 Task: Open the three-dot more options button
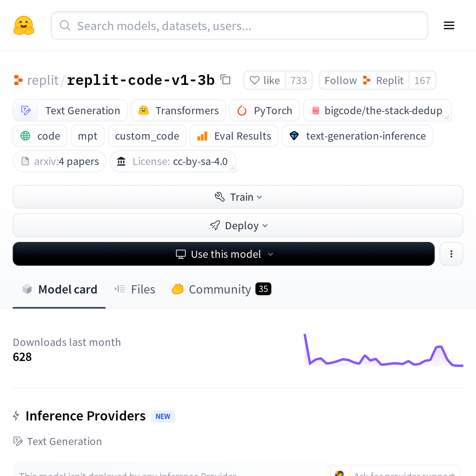tap(451, 254)
